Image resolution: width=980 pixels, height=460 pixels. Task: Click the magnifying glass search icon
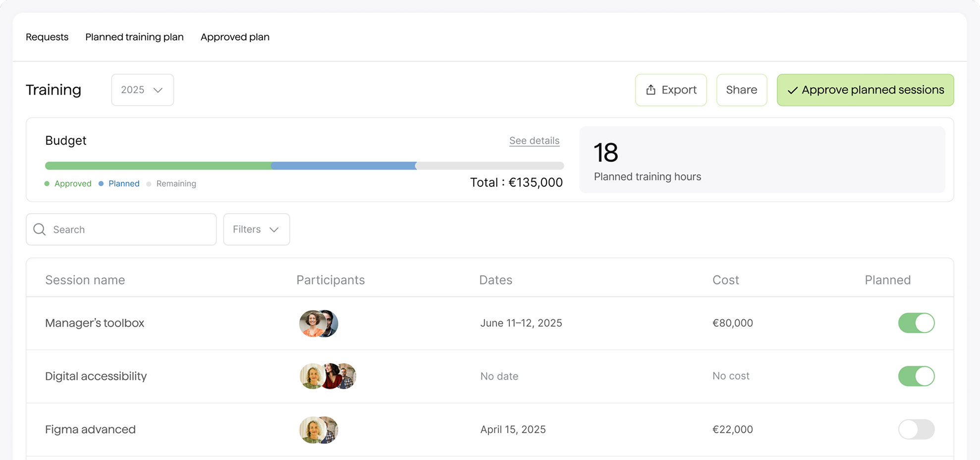(39, 229)
